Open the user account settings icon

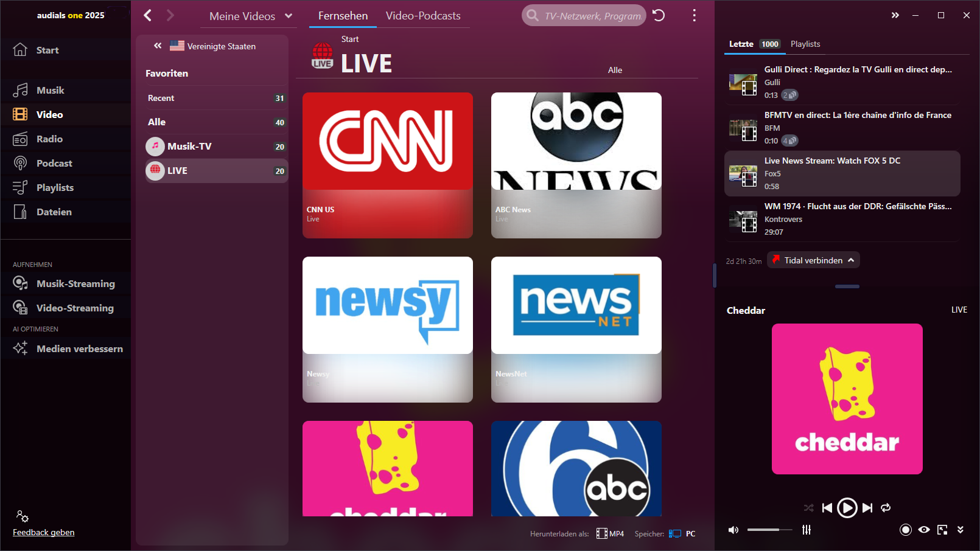coord(23,516)
